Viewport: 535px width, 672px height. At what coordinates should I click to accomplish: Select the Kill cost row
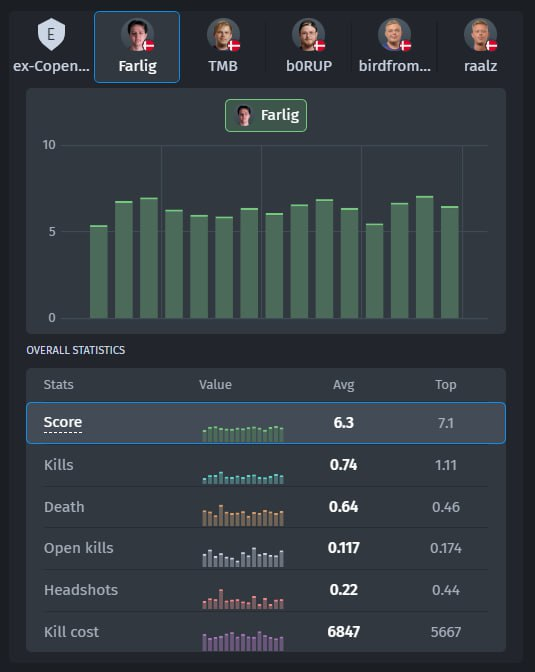point(266,632)
